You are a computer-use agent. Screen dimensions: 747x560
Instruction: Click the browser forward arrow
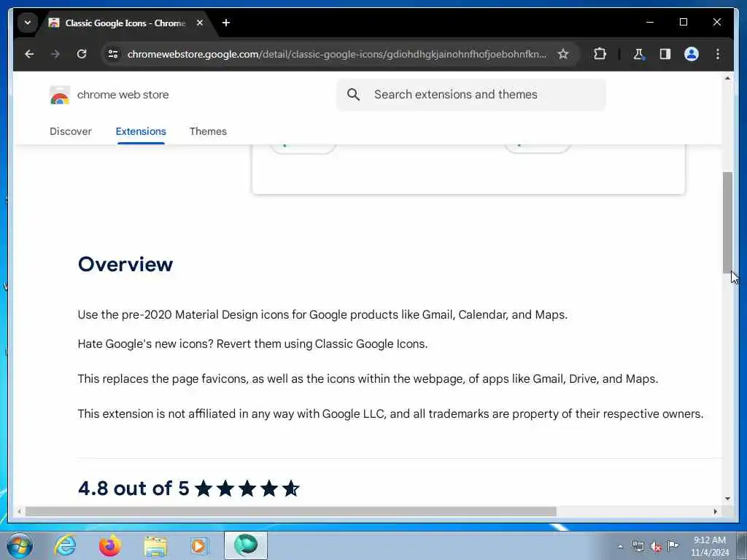pyautogui.click(x=55, y=54)
